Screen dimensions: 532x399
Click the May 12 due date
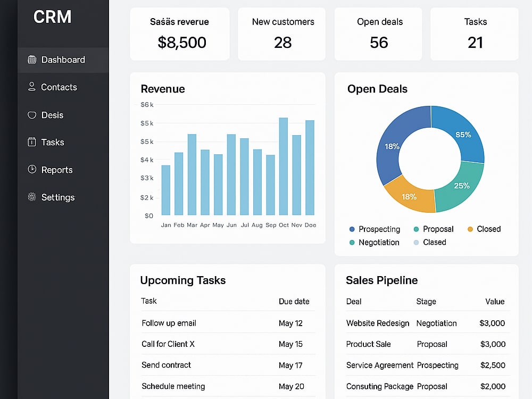click(290, 323)
